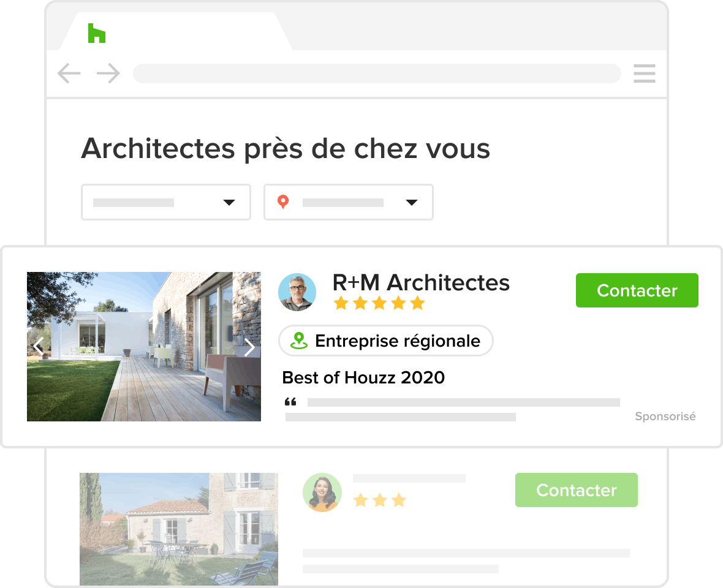
Task: Open the stone farmhouse listing photo
Action: (179, 529)
